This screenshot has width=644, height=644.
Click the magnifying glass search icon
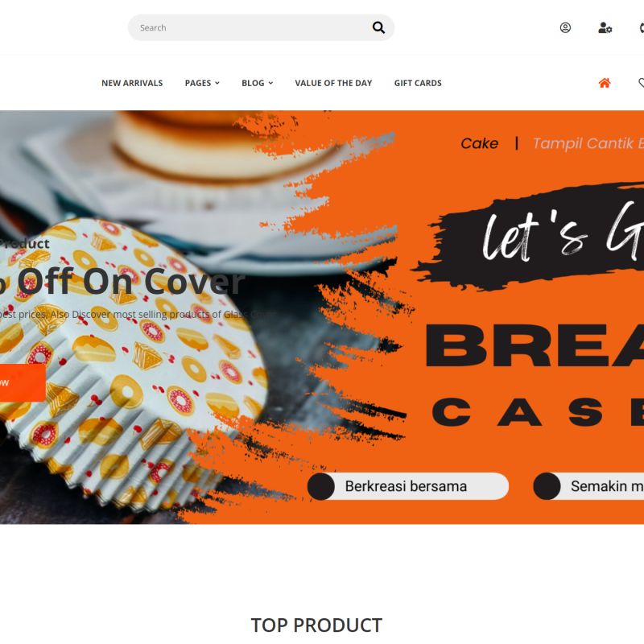coord(378,27)
